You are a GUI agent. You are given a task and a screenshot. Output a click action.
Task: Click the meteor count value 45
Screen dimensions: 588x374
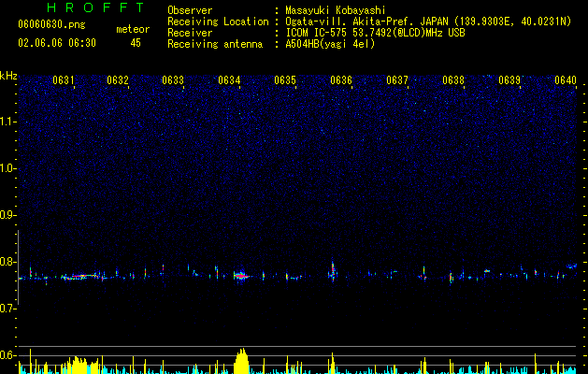[136, 43]
